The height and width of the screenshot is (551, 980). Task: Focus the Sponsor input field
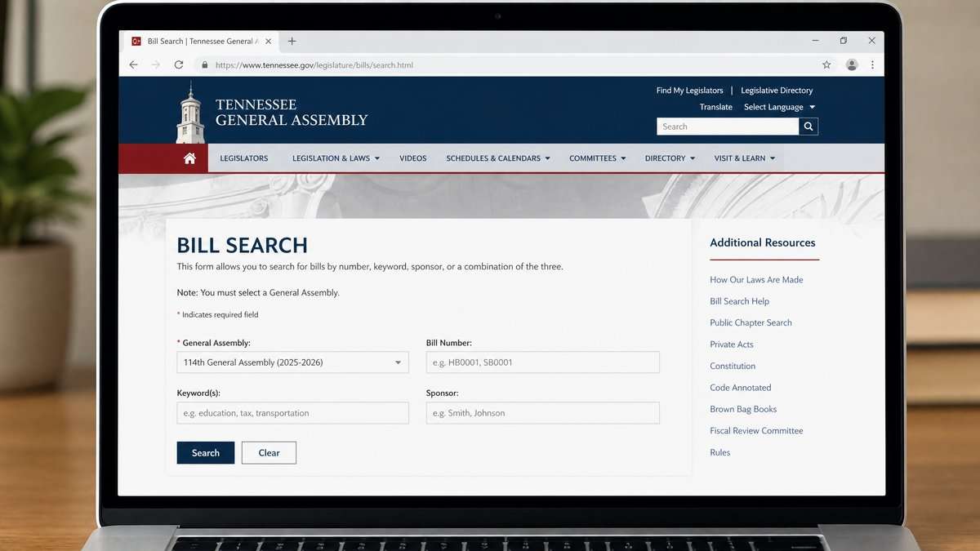point(543,413)
